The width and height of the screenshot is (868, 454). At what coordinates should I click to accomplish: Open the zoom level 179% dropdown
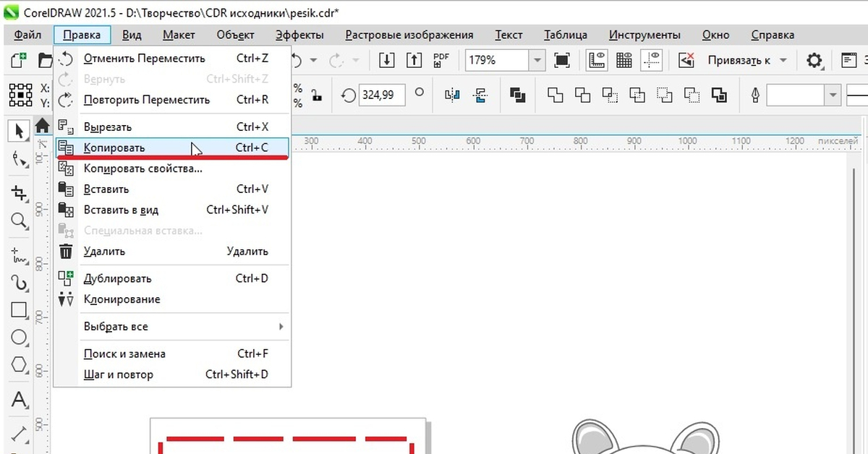point(536,60)
